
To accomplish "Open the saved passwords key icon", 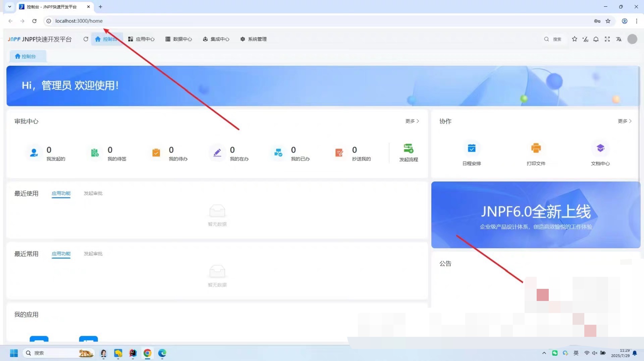I will click(597, 21).
